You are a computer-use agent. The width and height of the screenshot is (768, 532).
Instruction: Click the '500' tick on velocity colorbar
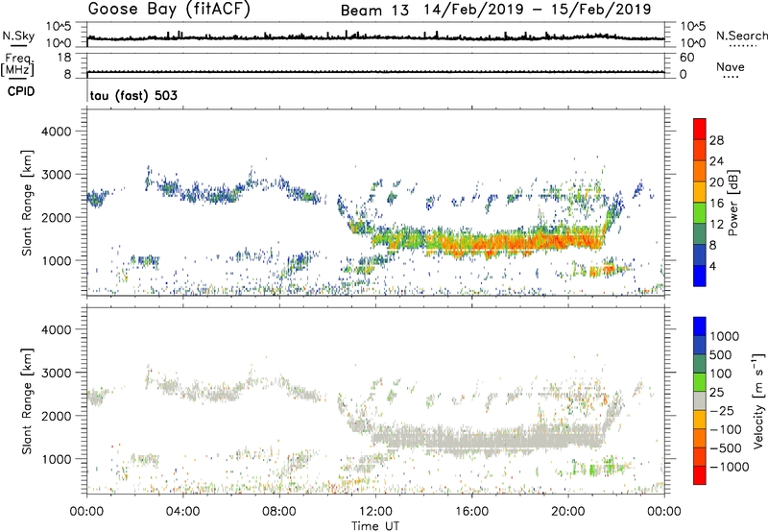pyautogui.click(x=721, y=355)
